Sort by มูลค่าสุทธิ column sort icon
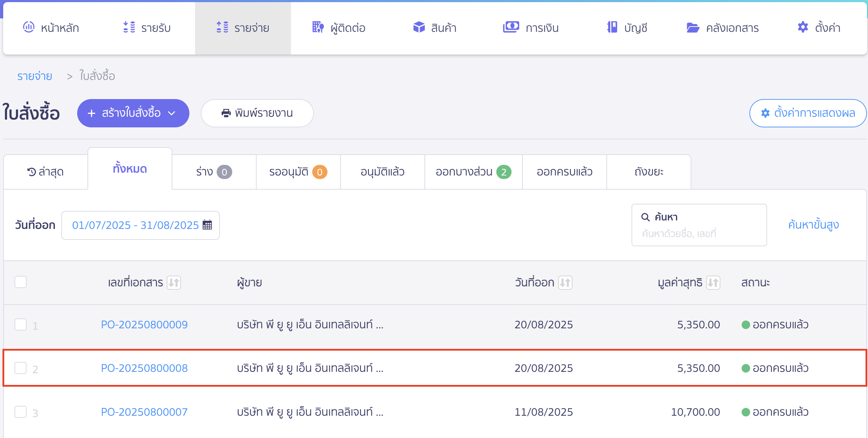This screenshot has height=438, width=868. [713, 282]
